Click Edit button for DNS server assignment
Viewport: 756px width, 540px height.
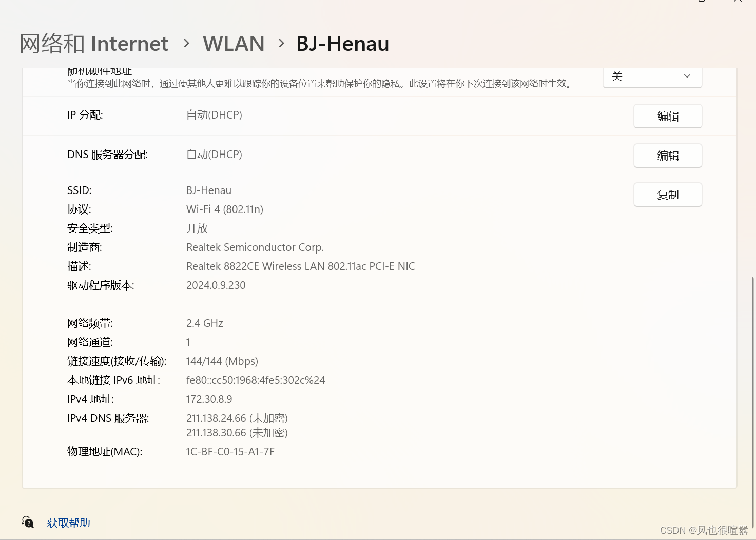point(668,156)
